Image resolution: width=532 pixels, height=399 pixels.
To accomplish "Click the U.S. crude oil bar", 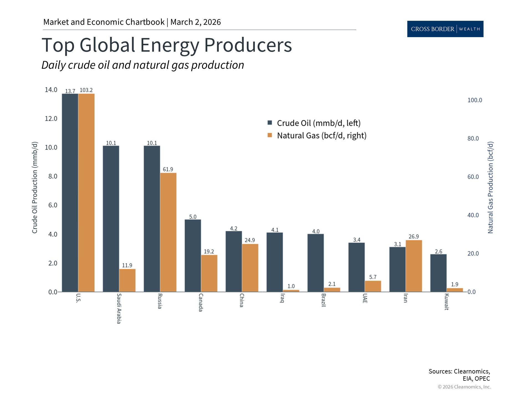I will (x=70, y=193).
